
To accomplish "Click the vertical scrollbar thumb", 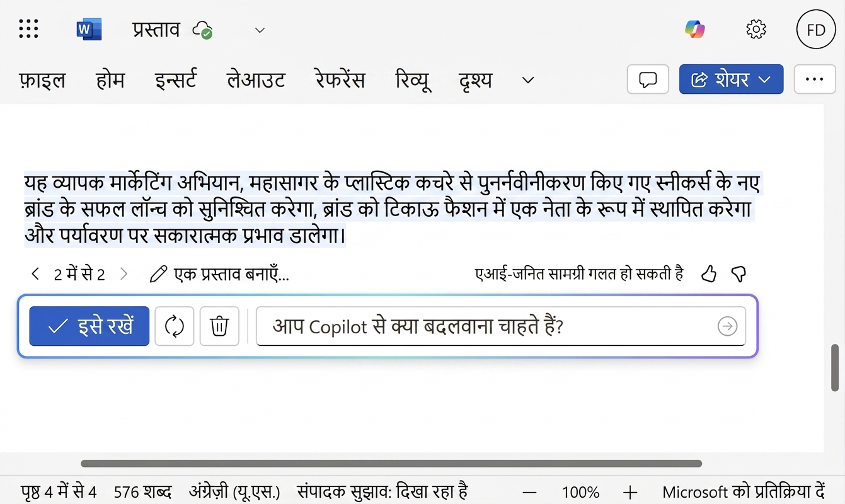I will click(836, 368).
